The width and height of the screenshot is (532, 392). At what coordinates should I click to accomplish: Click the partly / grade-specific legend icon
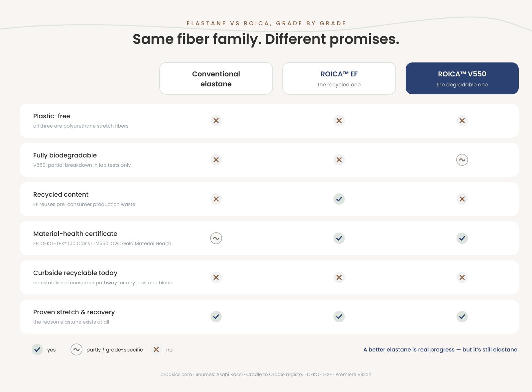(x=76, y=349)
